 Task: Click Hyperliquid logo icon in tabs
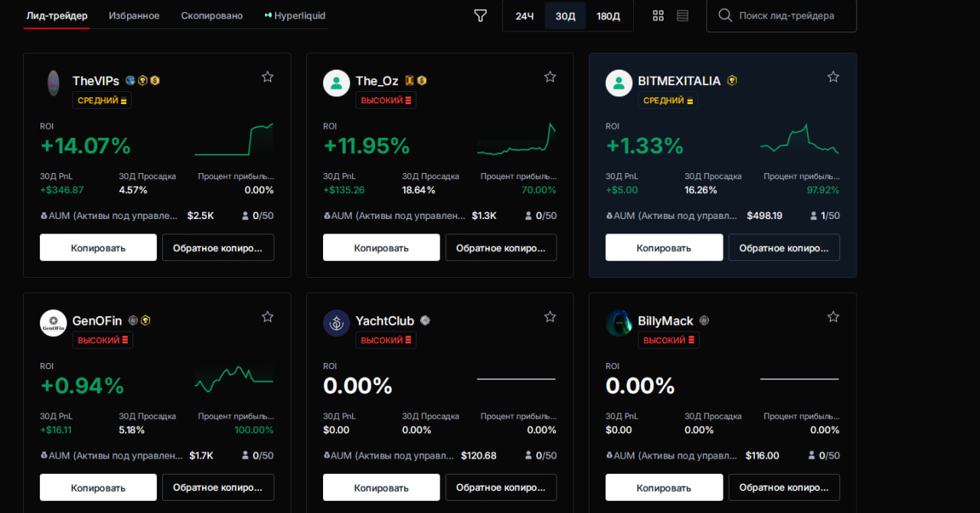[268, 15]
